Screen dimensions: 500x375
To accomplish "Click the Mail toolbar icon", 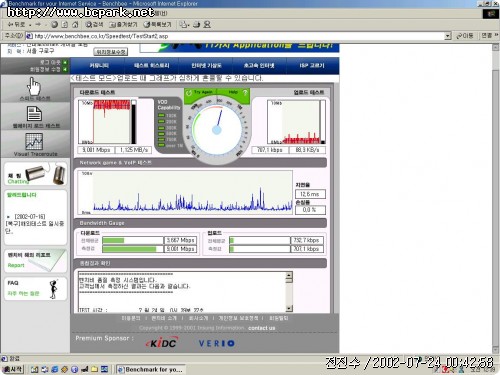I will (x=184, y=24).
